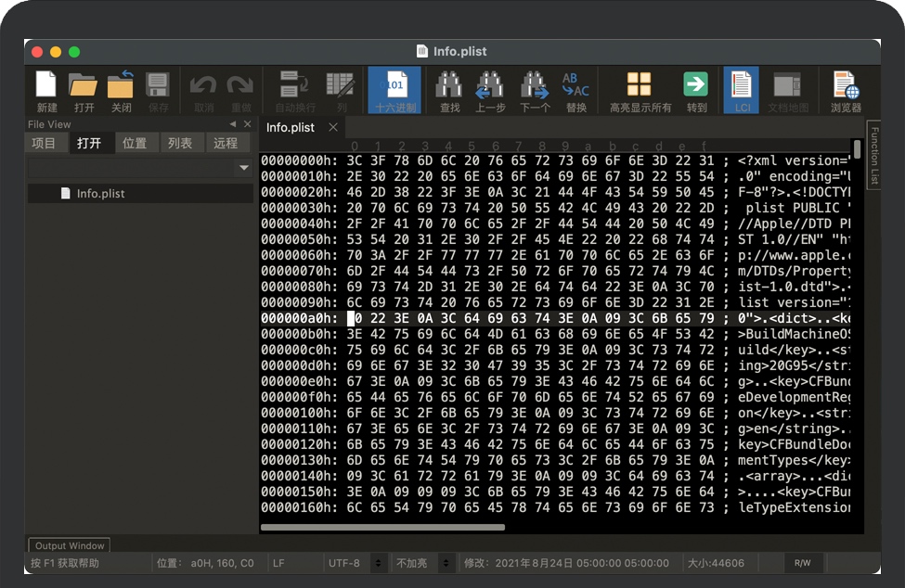Click the horizontal scrollbar under hex view

click(x=382, y=528)
